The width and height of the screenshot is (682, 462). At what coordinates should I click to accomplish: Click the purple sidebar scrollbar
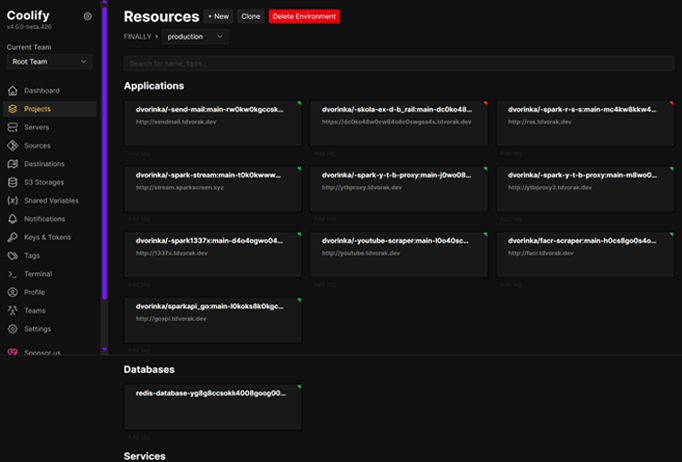(x=104, y=153)
